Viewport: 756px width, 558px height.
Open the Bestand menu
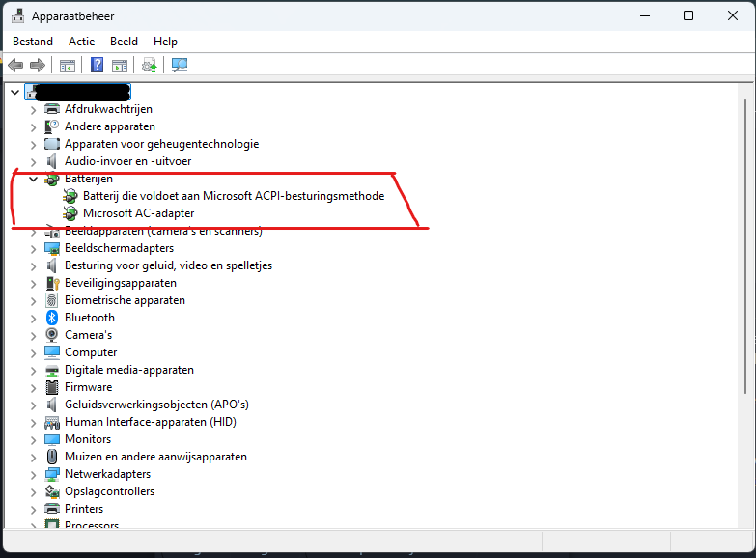pyautogui.click(x=33, y=42)
